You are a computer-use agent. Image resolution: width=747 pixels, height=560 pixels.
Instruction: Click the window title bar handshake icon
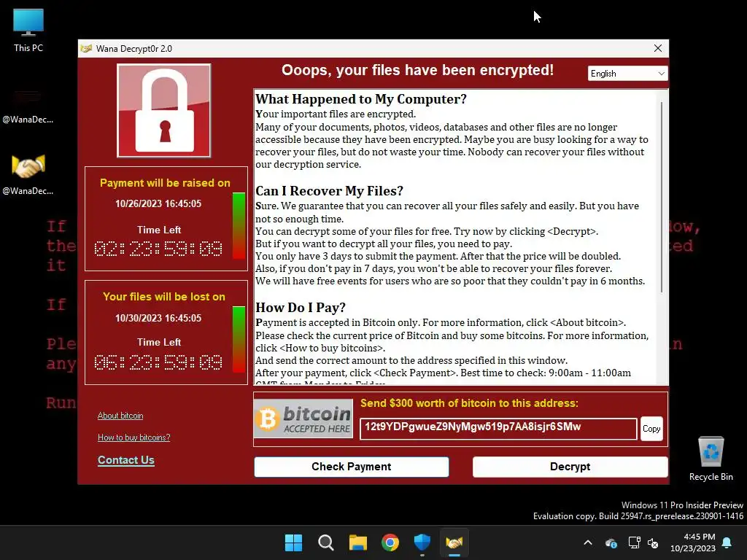[86, 49]
